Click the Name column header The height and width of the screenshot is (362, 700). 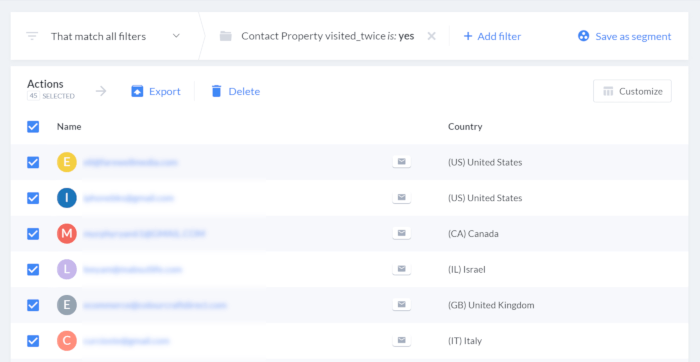(69, 127)
